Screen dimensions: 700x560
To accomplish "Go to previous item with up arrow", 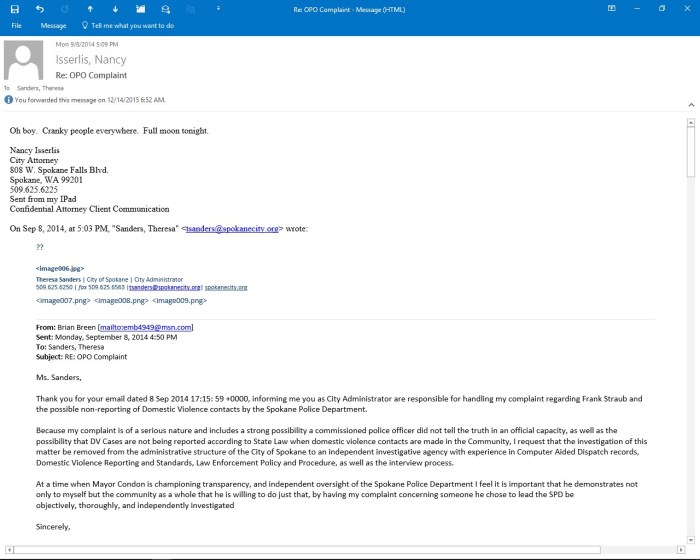I will 89,8.
